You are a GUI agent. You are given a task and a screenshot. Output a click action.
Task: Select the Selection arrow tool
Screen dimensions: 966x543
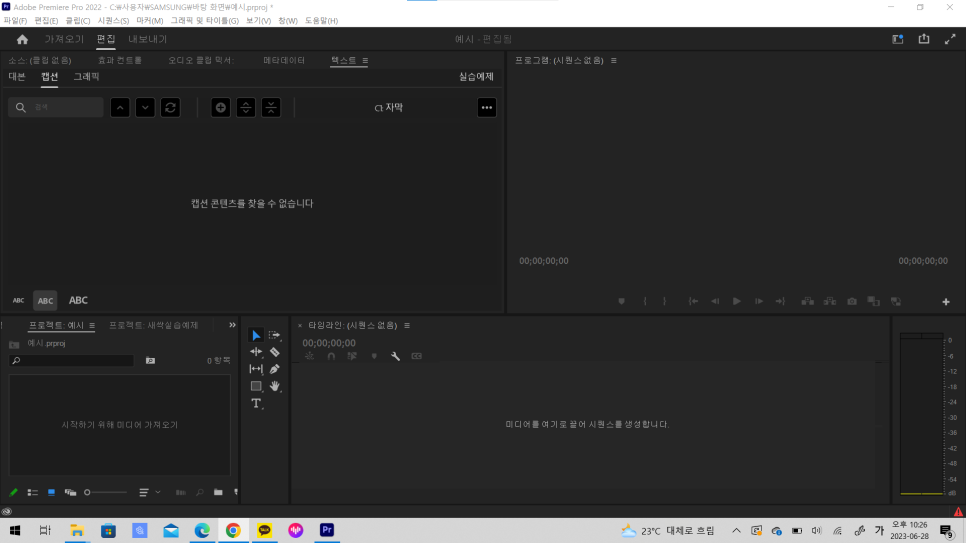(256, 335)
